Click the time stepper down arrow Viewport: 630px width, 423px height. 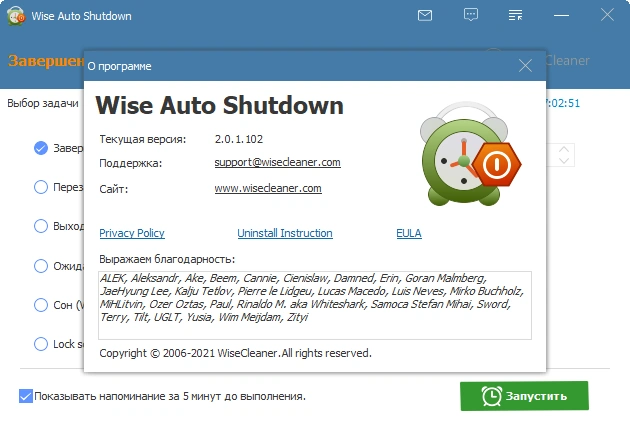click(564, 160)
